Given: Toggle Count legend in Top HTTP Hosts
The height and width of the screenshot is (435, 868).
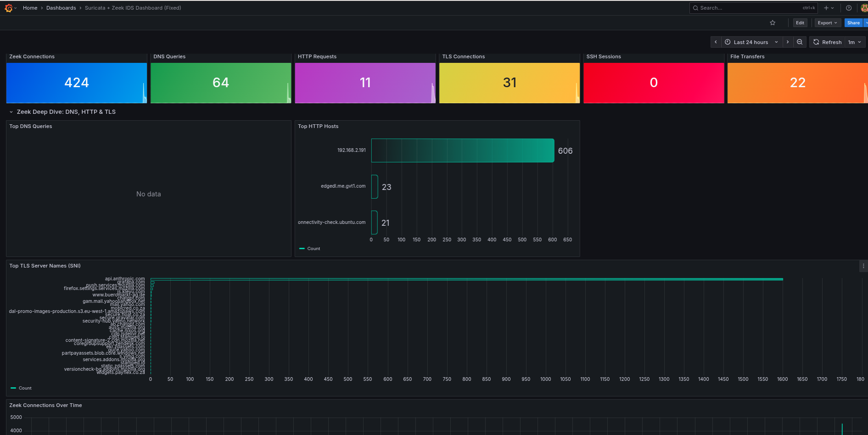Looking at the screenshot, I should (314, 249).
